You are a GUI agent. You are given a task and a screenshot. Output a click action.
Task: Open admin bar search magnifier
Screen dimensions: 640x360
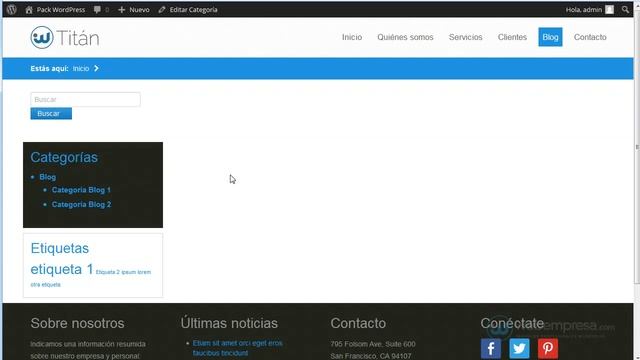click(x=625, y=9)
